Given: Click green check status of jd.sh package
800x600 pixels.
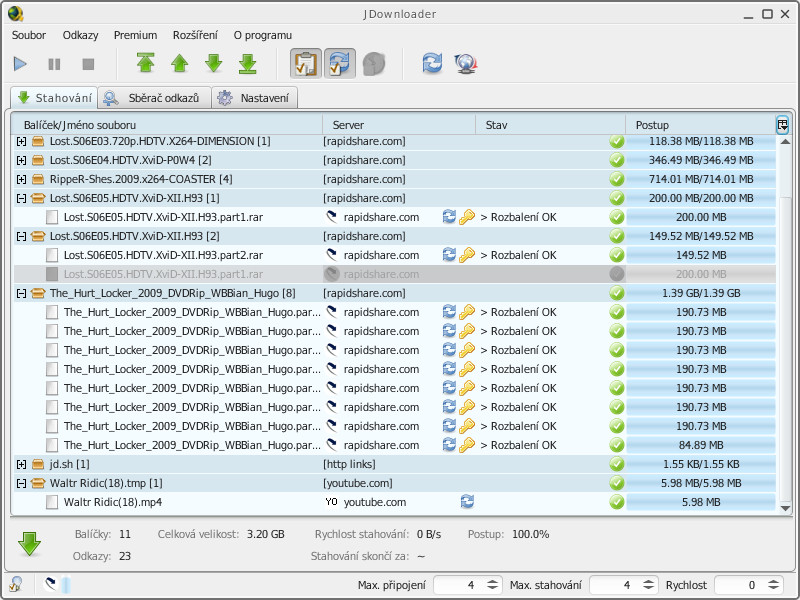Looking at the screenshot, I should tap(616, 464).
